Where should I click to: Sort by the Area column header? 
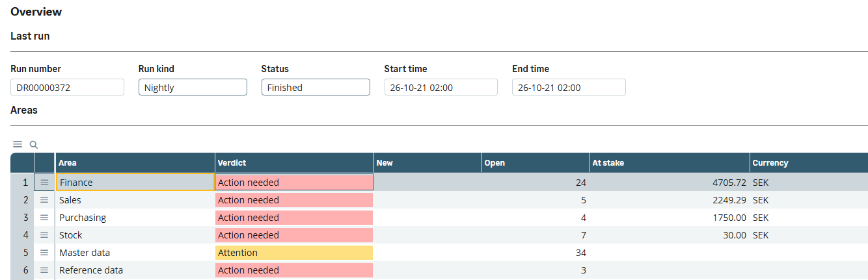[x=135, y=163]
